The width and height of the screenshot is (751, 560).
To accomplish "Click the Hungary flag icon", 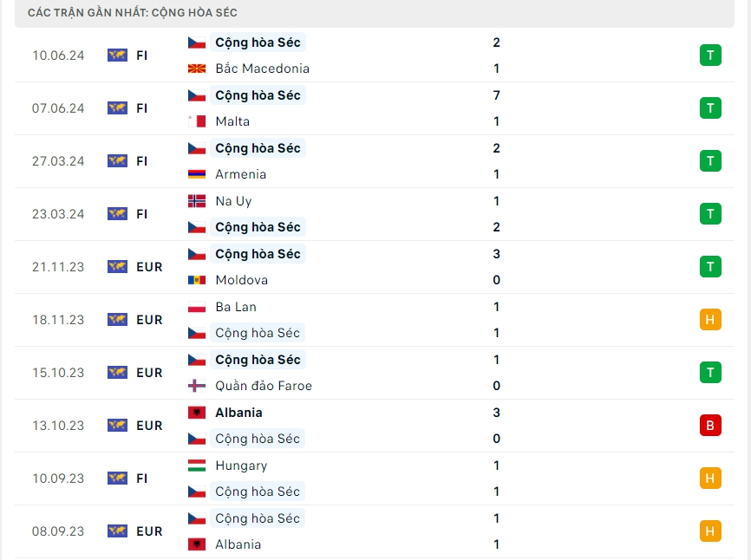I will [x=197, y=466].
